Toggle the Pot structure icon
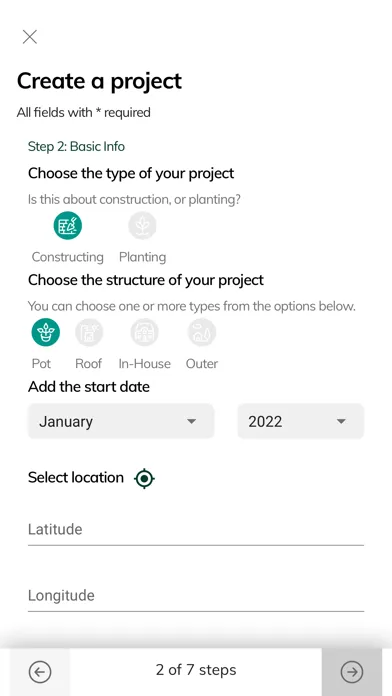Screen dimensions: 392x696 [45, 332]
